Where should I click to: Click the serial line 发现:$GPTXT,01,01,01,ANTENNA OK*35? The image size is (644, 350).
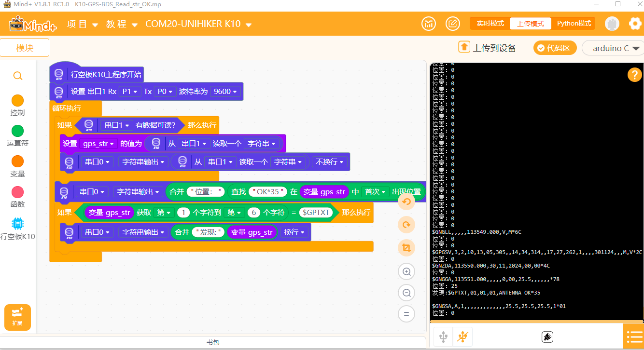pos(486,293)
